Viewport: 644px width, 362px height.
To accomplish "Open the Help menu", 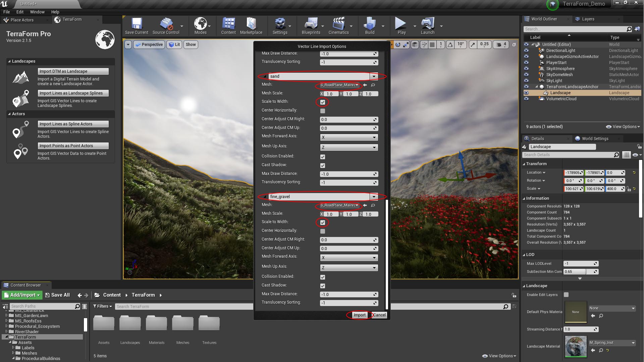I will coord(55,12).
